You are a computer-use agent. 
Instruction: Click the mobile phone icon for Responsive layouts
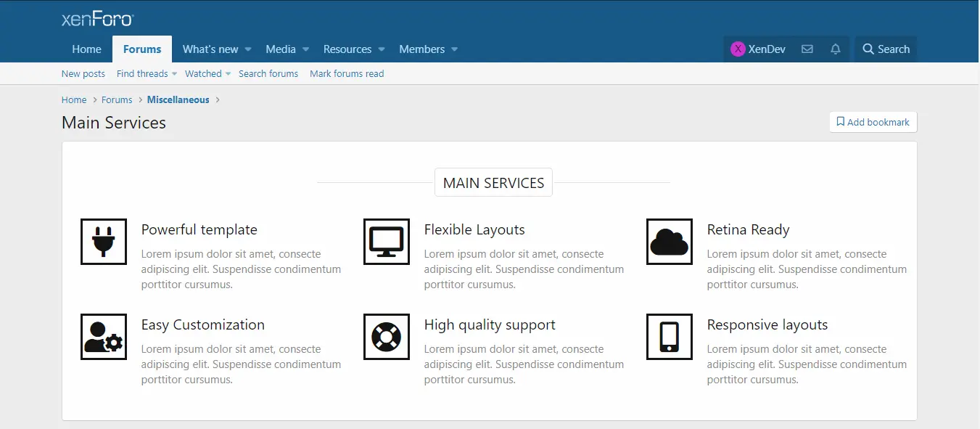click(x=669, y=337)
